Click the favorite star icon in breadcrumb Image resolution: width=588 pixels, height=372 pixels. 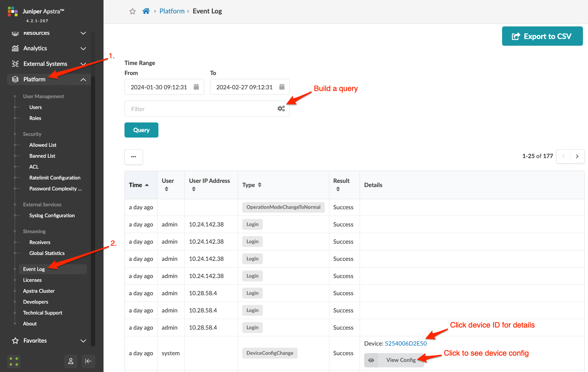coord(132,11)
